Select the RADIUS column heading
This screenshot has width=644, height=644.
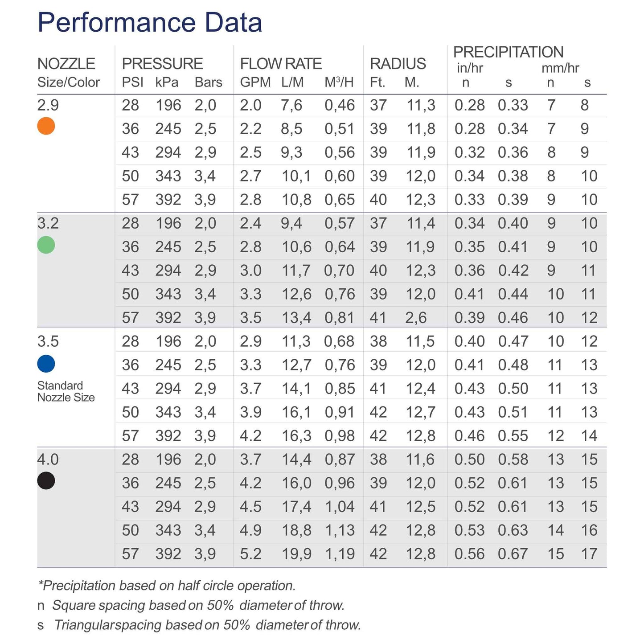point(398,64)
